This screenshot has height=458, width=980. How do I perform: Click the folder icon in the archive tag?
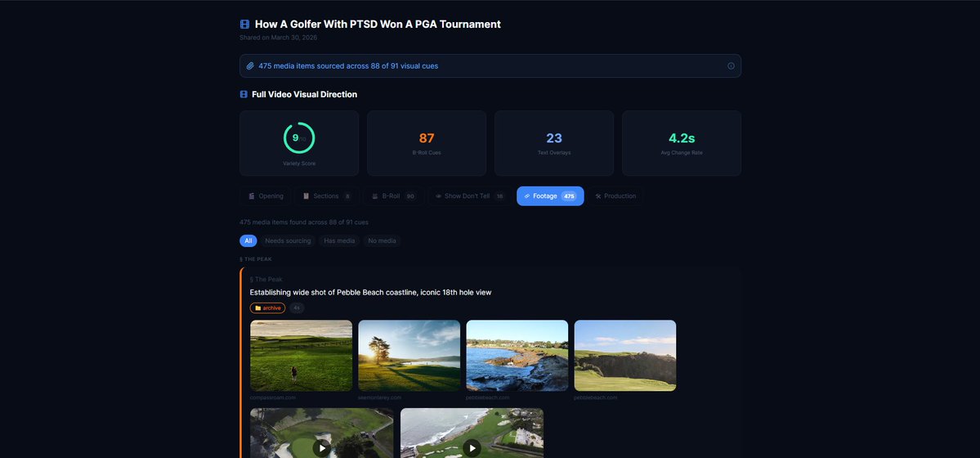[x=257, y=308]
